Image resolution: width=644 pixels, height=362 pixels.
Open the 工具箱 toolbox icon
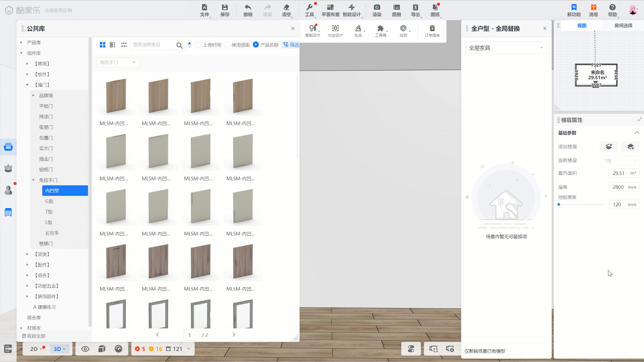[x=380, y=29]
